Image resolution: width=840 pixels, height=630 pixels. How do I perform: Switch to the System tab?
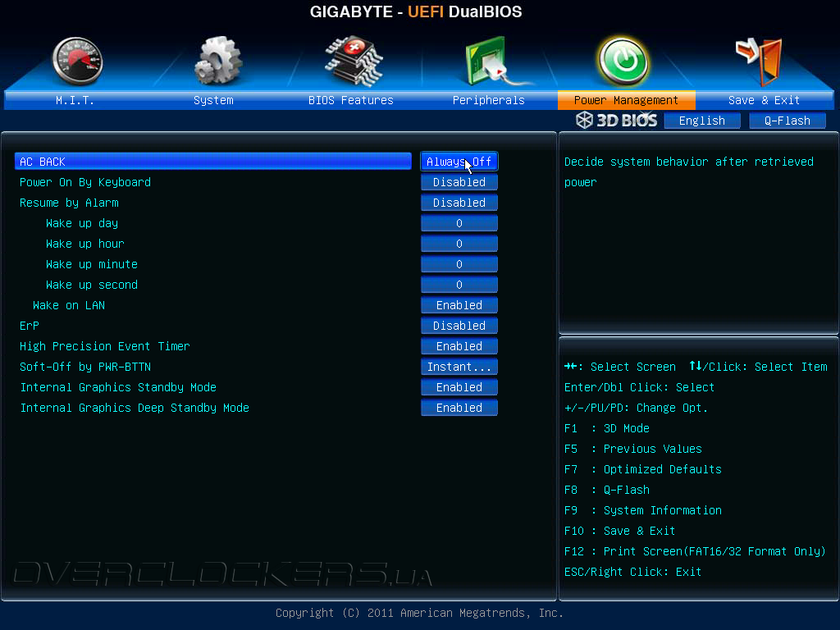coord(213,100)
